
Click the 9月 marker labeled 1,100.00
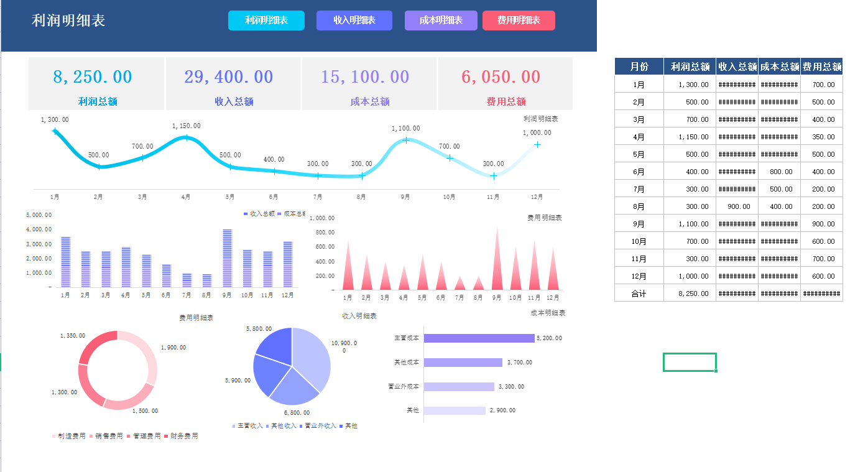(406, 140)
